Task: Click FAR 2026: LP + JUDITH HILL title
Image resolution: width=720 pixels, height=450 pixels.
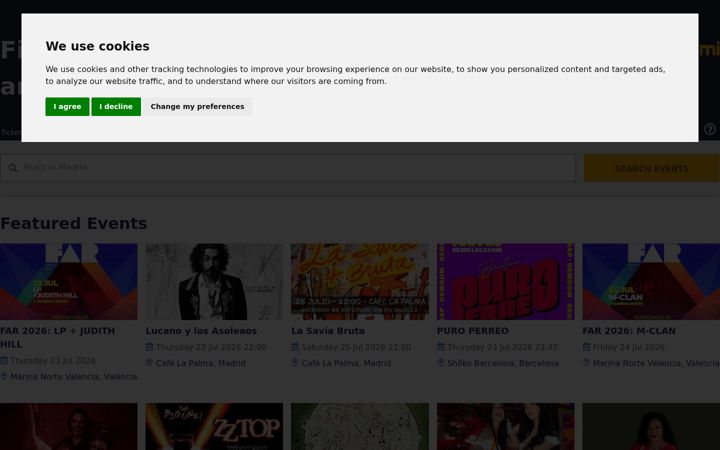Action: coord(57,338)
